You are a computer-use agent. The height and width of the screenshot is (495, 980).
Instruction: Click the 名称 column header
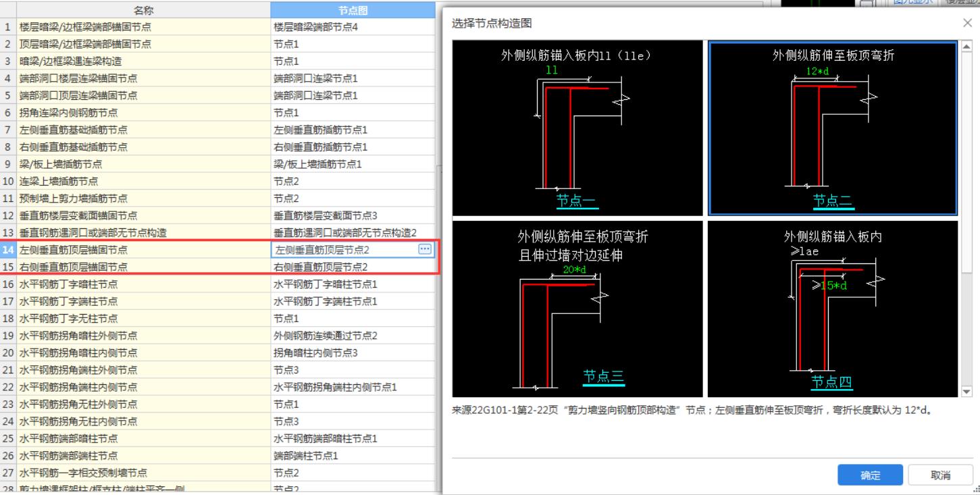tap(143, 10)
